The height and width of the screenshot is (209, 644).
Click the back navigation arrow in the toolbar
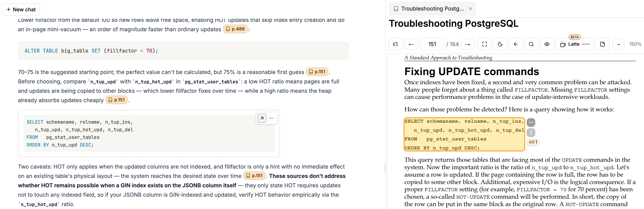pos(516,44)
